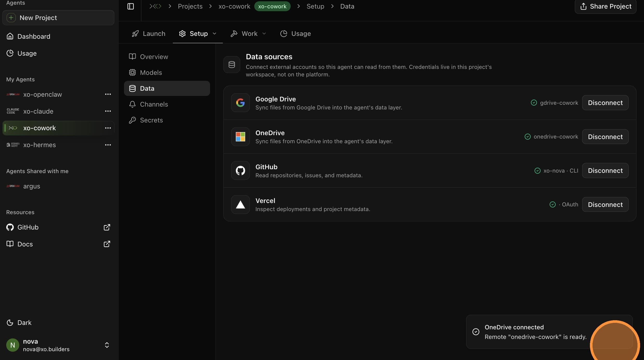The image size is (644, 360).
Task: Expand the nova account menu chevron
Action: pos(107,345)
